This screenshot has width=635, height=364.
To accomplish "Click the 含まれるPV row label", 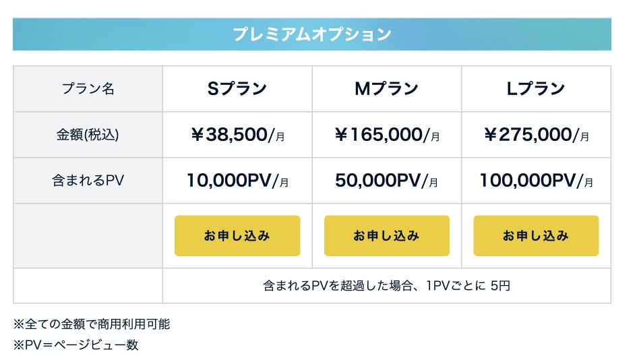I will [88, 181].
